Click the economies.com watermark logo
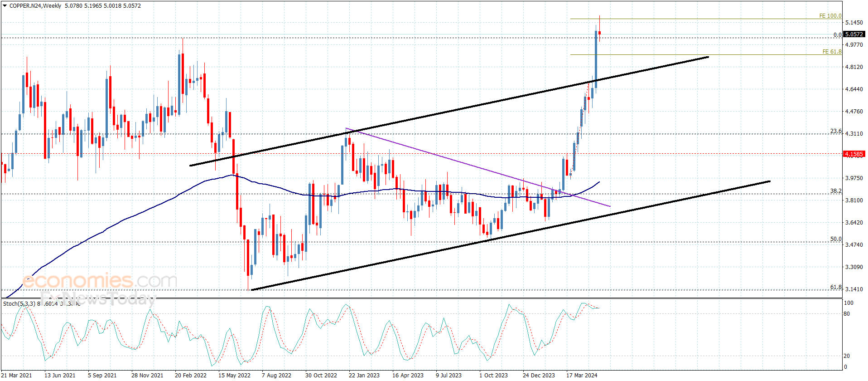 pos(100,281)
